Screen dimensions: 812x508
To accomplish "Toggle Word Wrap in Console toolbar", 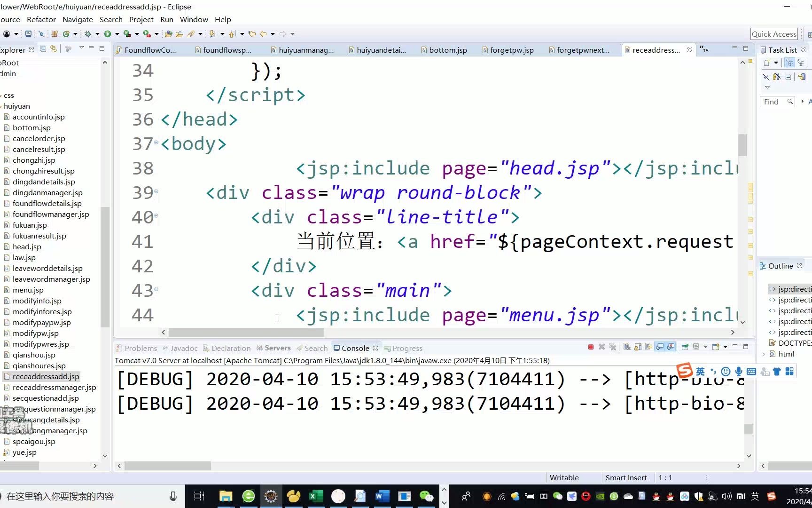I will coord(649,347).
